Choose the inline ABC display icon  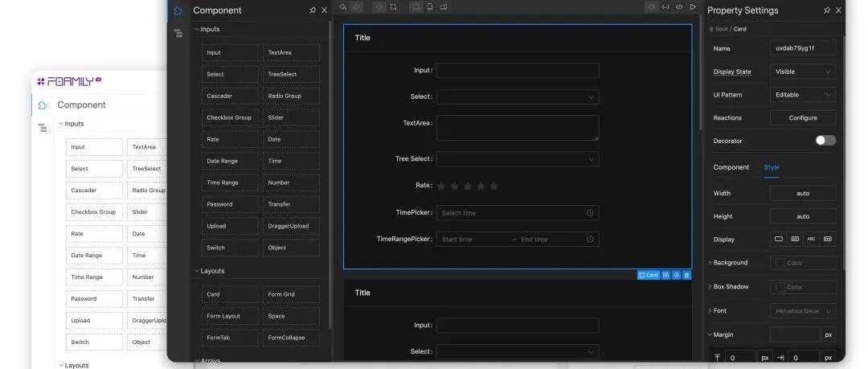pos(811,239)
